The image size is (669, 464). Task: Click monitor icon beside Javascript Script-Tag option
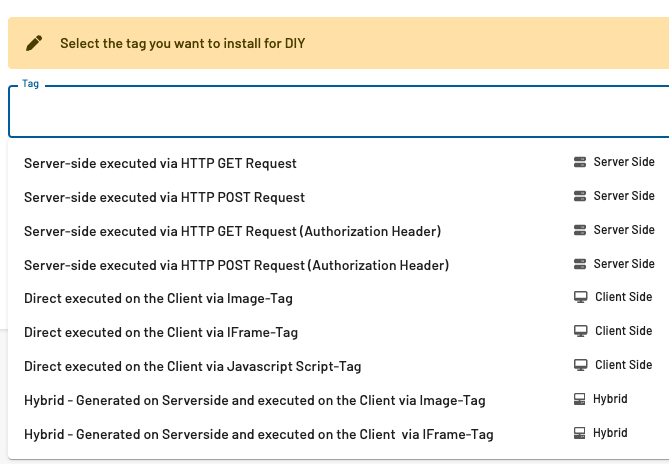(580, 365)
